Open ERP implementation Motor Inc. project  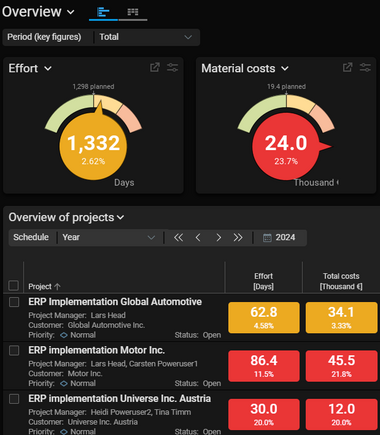(97, 350)
